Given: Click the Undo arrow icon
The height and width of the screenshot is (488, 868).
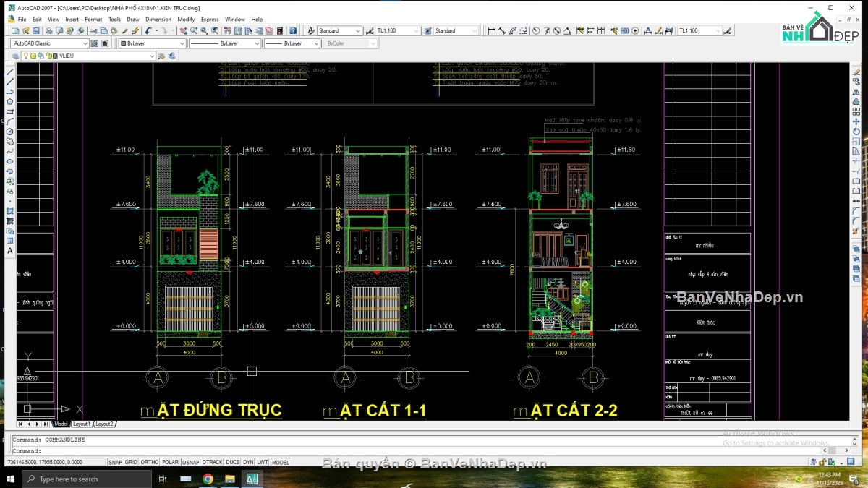Looking at the screenshot, I should coord(148,30).
